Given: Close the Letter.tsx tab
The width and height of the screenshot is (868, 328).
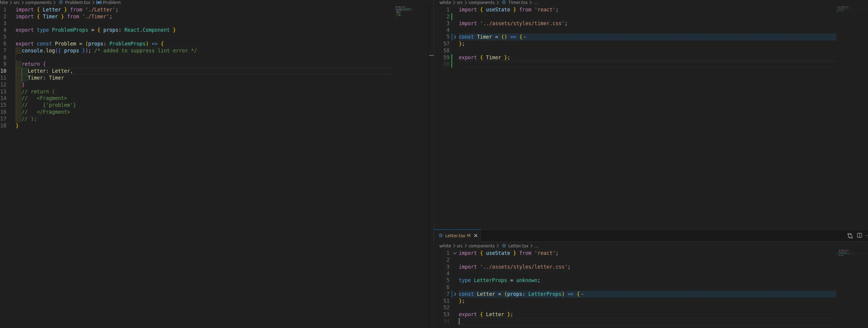Looking at the screenshot, I should click(x=476, y=236).
